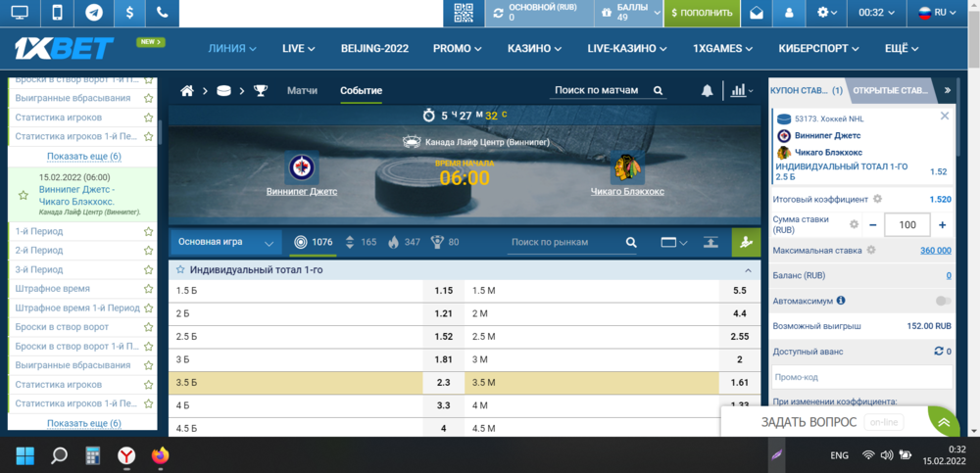Viewport: 980px width, 473px height.
Task: Open the desktop app icon in top bar
Action: tap(20, 13)
